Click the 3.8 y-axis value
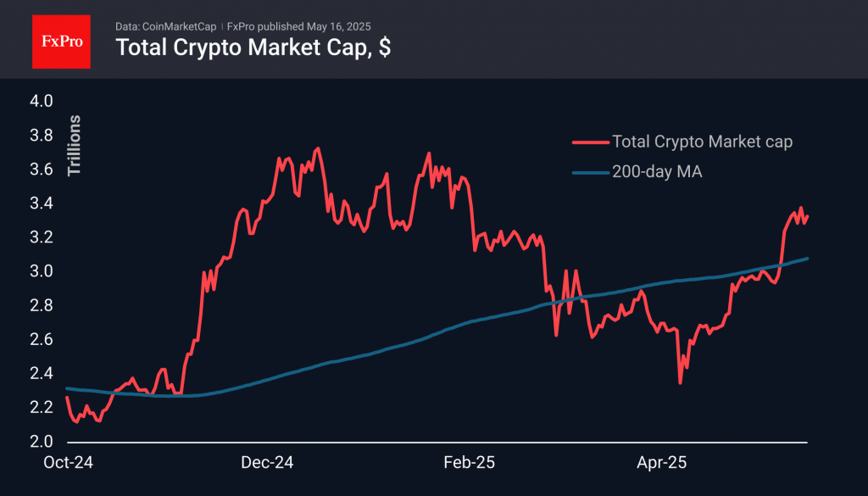This screenshot has width=868, height=496. 42,136
